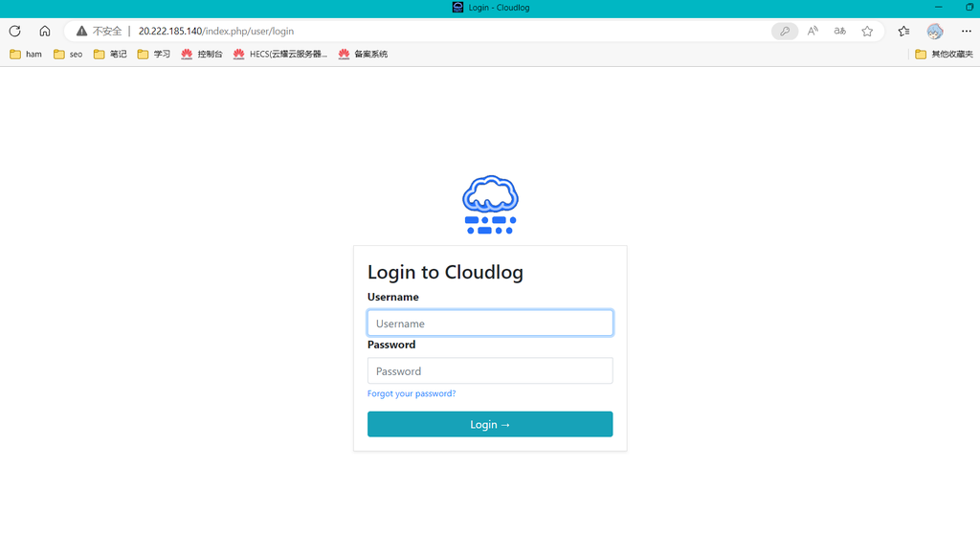The height and width of the screenshot is (558, 980).
Task: Expand the 其他收藏夹 folder
Action: pos(944,55)
